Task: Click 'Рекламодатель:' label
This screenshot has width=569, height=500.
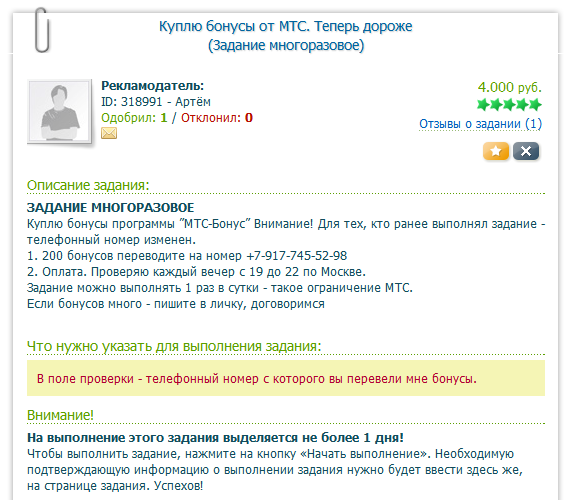Action: click(153, 86)
